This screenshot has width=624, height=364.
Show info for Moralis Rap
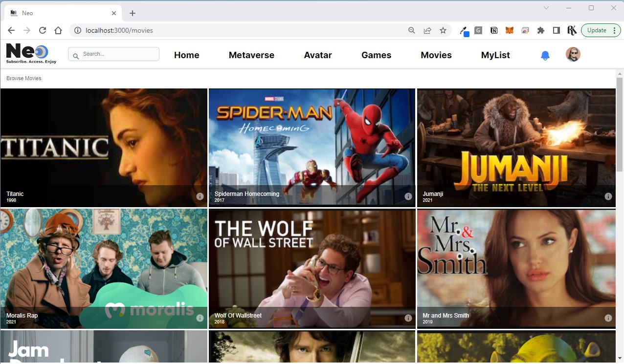200,318
